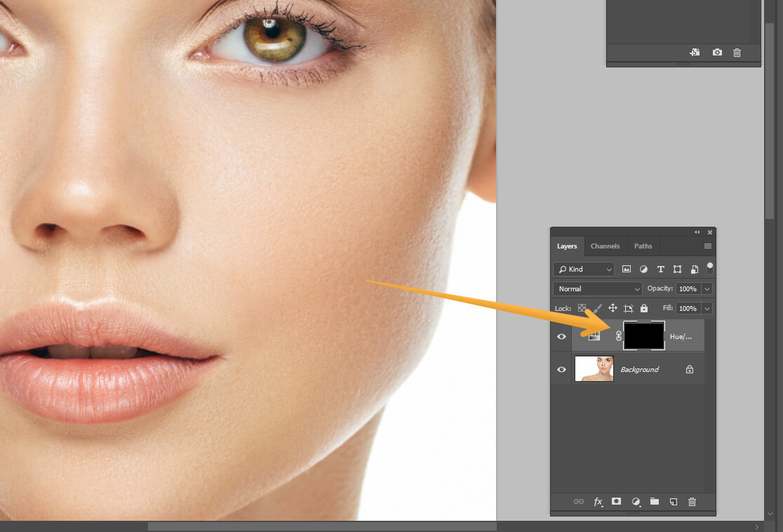The image size is (783, 532).
Task: Open the new adjustment layer menu
Action: [636, 502]
